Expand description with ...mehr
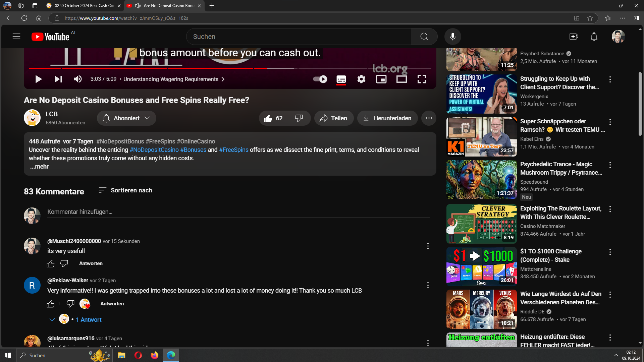The image size is (644, 362). pos(39,167)
